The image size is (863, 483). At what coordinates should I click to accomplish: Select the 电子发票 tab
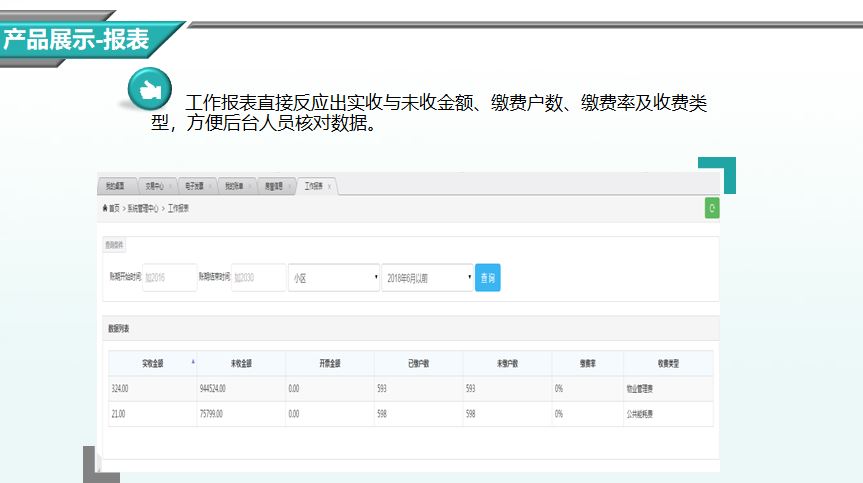193,186
